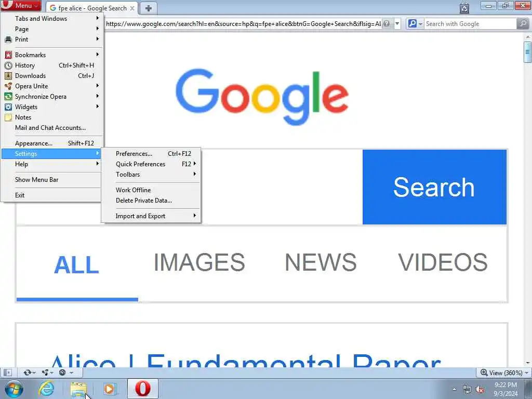Viewport: 532px width, 399px height.
Task: Click the History clock icon
Action: 8,65
